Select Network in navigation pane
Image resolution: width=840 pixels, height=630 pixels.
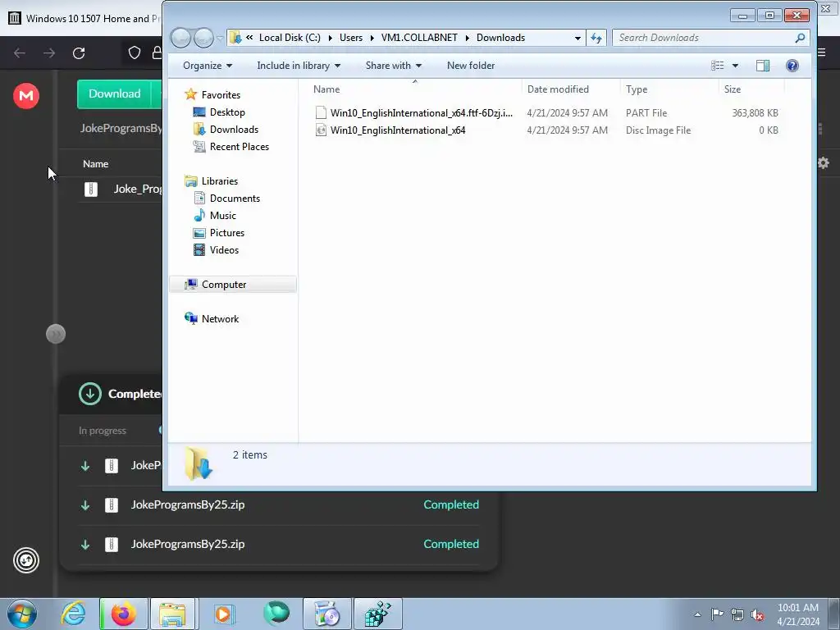220,319
